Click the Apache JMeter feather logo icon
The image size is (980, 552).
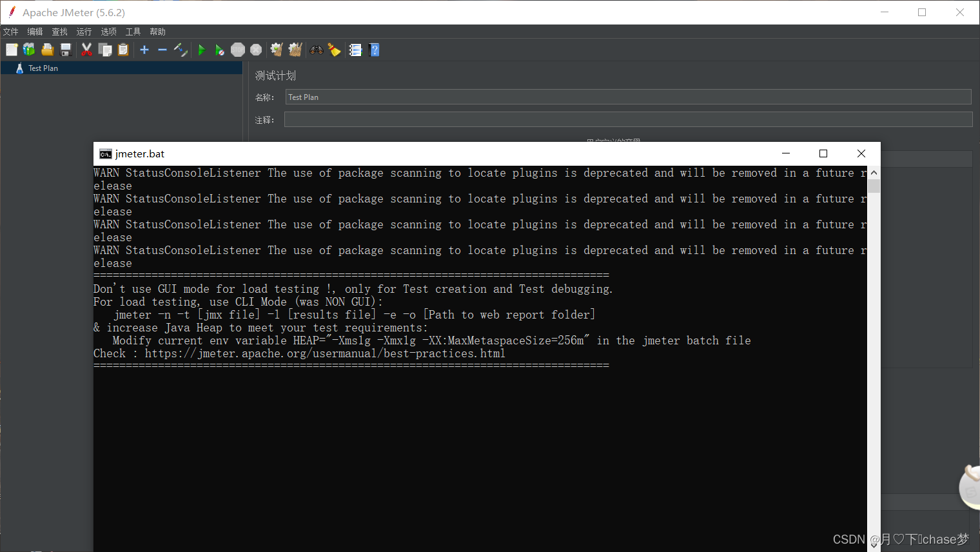point(12,12)
